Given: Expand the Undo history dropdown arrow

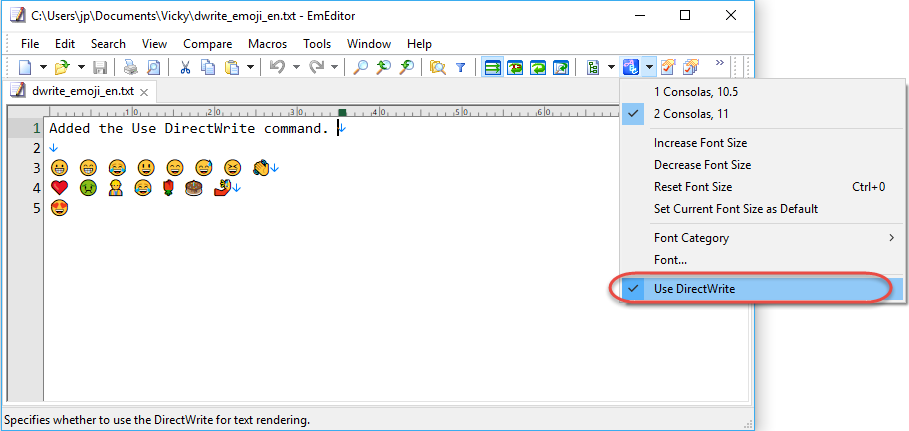Looking at the screenshot, I should 296,67.
